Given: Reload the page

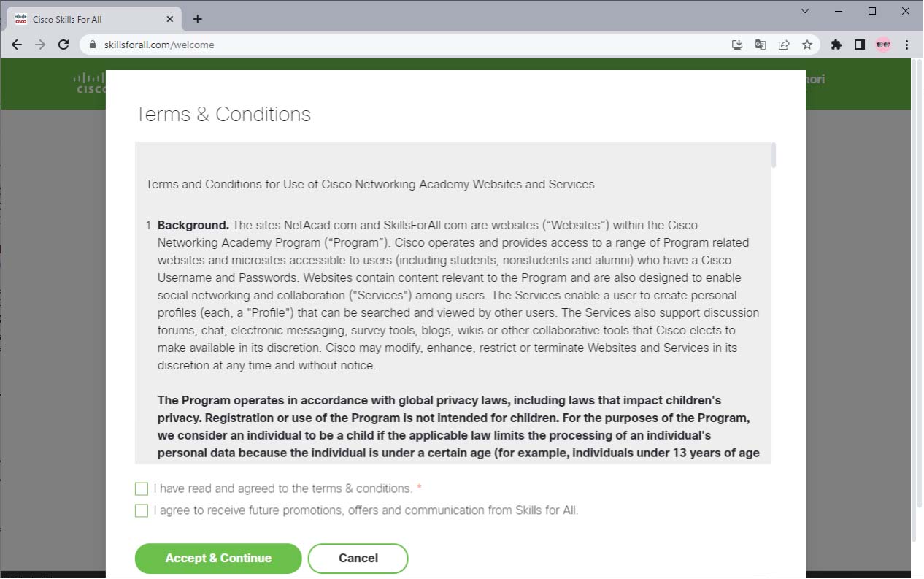Looking at the screenshot, I should click(x=63, y=45).
